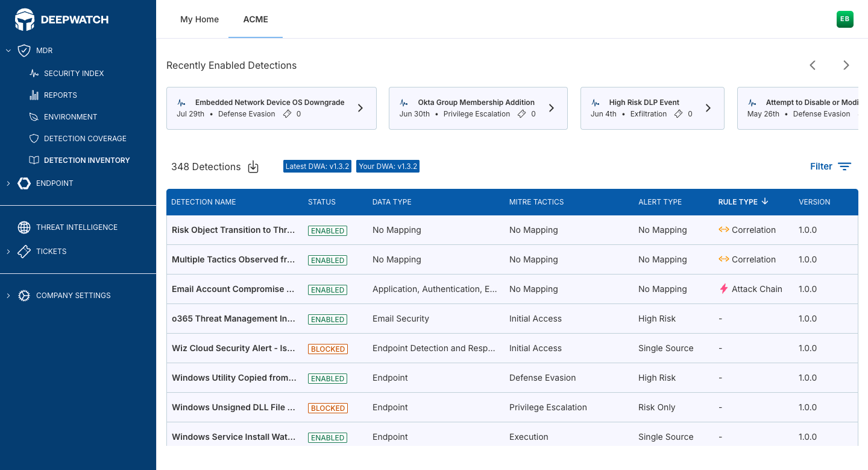Select the ACME tab
Viewport: 868px width, 470px height.
tap(256, 19)
